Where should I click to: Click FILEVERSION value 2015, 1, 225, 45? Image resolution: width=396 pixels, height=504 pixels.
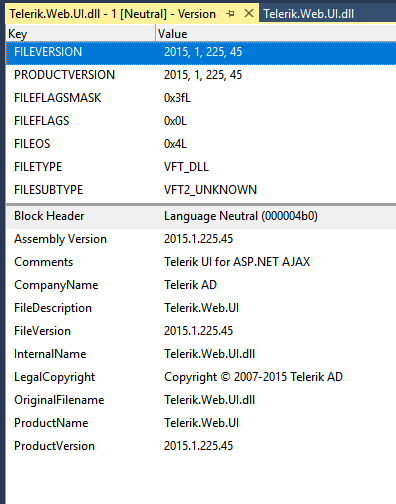click(x=203, y=52)
